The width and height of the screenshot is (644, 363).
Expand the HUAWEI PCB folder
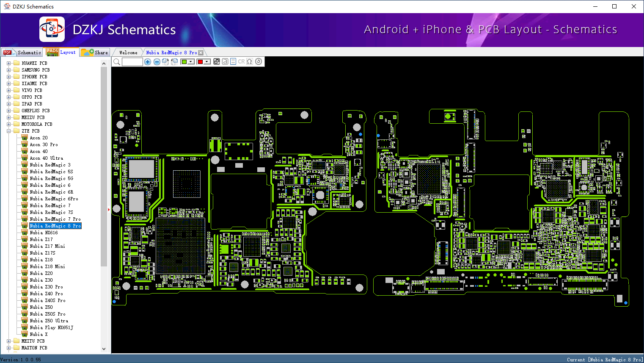8,63
